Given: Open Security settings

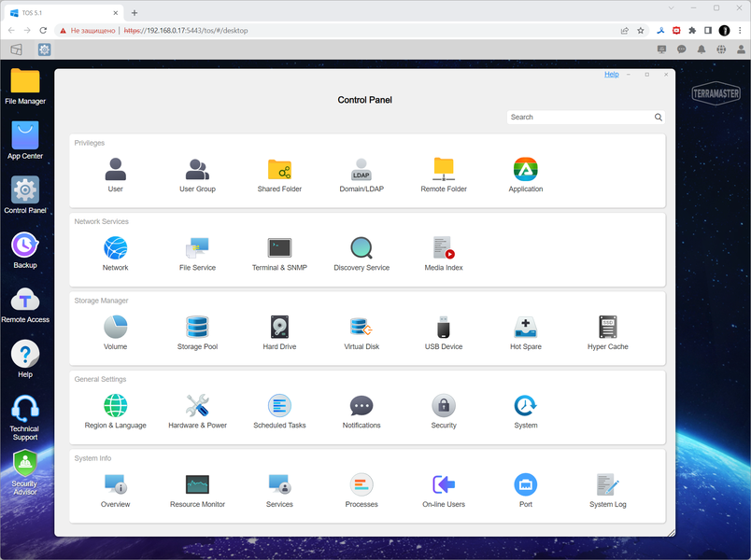Looking at the screenshot, I should [x=444, y=412].
